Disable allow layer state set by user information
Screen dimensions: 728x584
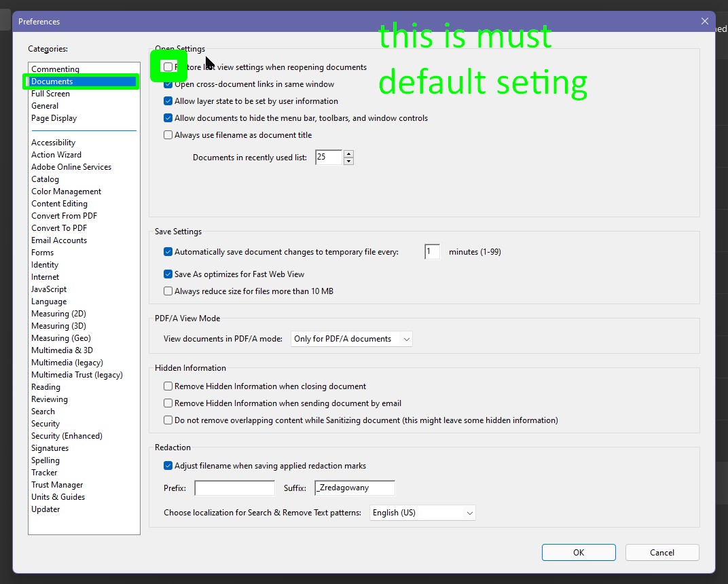pos(168,101)
